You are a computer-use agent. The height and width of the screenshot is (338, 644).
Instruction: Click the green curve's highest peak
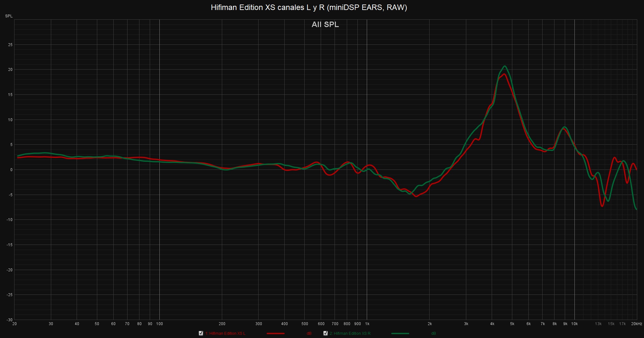pyautogui.click(x=505, y=66)
